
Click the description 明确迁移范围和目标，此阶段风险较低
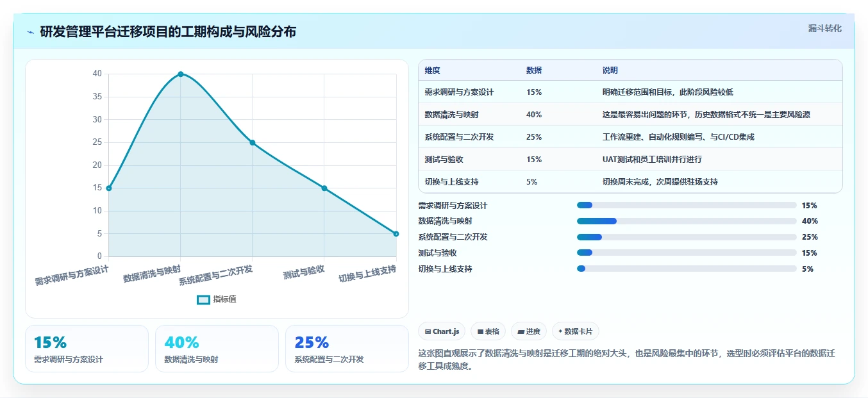pyautogui.click(x=668, y=92)
